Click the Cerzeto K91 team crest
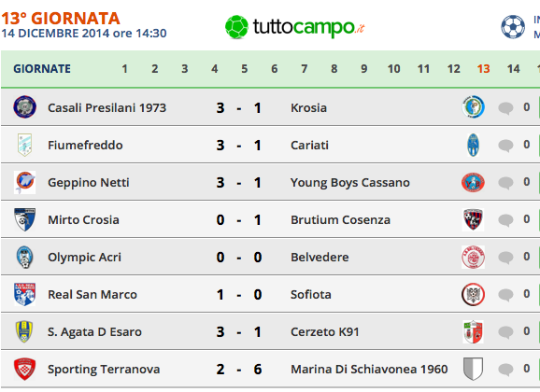The height and width of the screenshot is (392, 540). tap(473, 331)
